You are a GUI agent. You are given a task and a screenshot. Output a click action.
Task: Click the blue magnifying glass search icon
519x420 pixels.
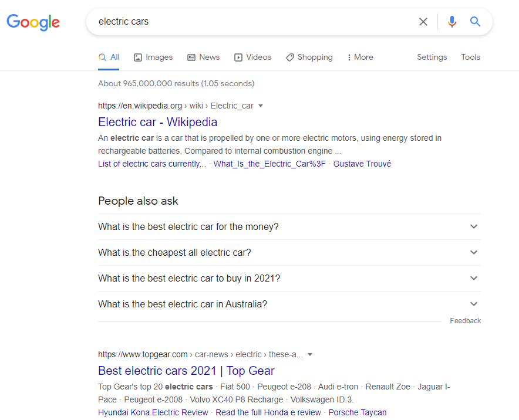pyautogui.click(x=475, y=21)
